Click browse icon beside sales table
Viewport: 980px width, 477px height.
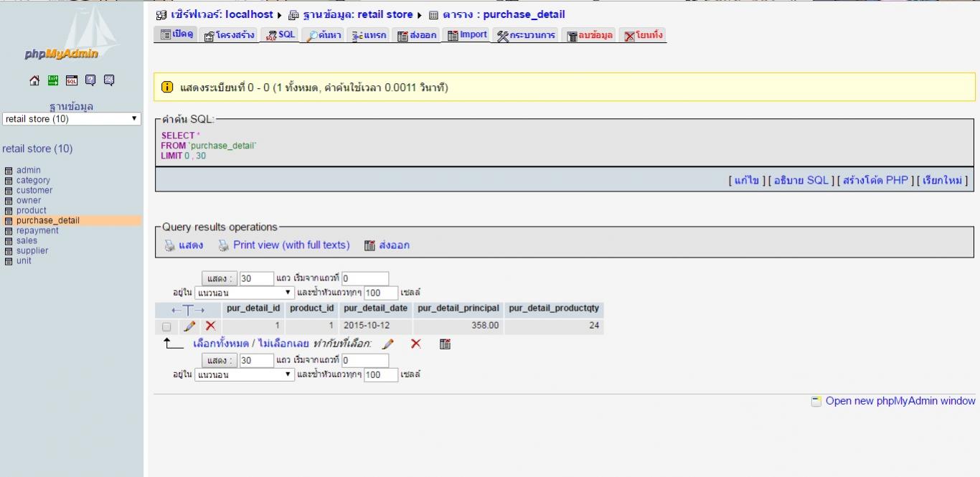pos(9,241)
